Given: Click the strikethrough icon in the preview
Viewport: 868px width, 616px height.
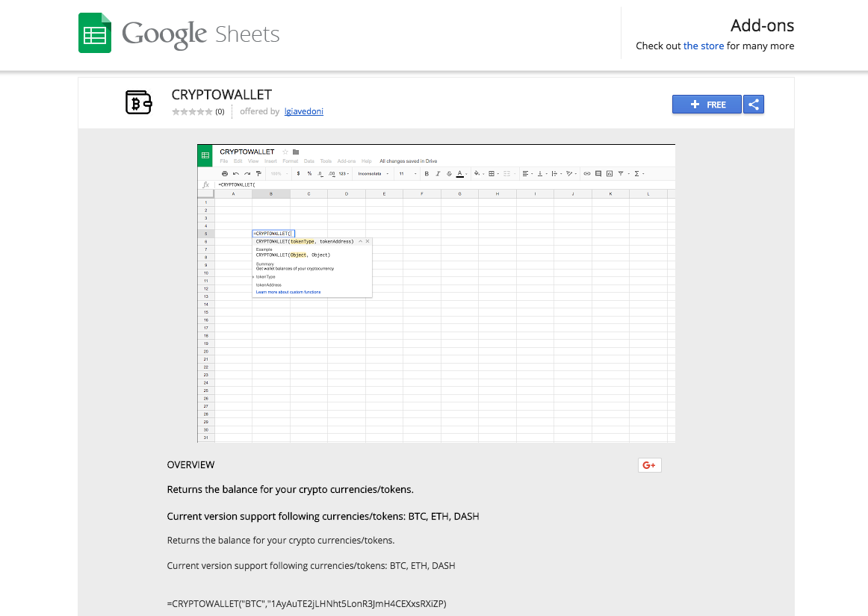Looking at the screenshot, I should (449, 174).
